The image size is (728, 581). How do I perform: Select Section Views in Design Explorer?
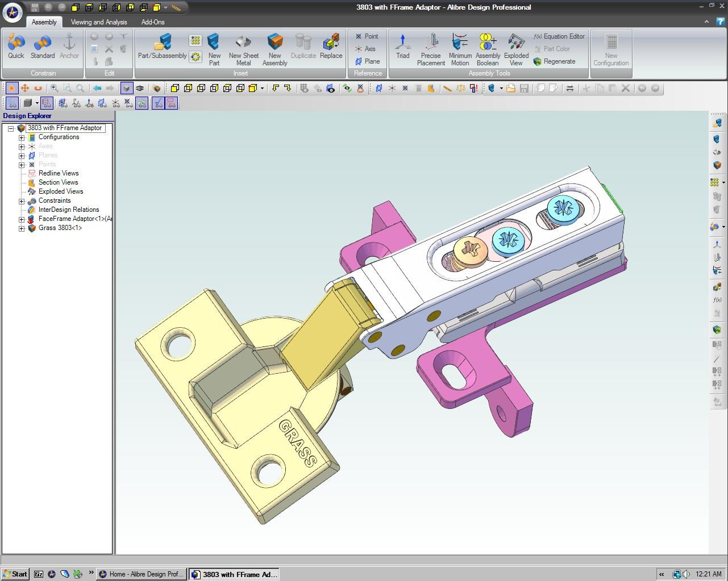click(x=58, y=182)
